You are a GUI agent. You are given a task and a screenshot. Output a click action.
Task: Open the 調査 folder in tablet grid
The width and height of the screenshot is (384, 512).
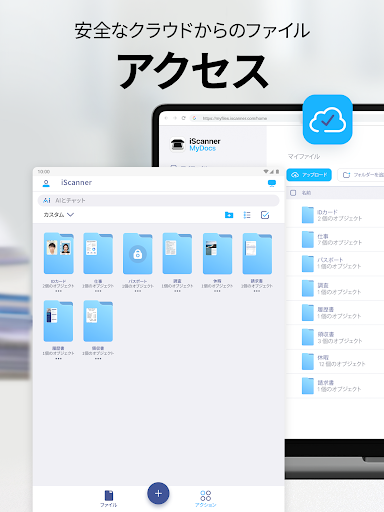[177, 253]
